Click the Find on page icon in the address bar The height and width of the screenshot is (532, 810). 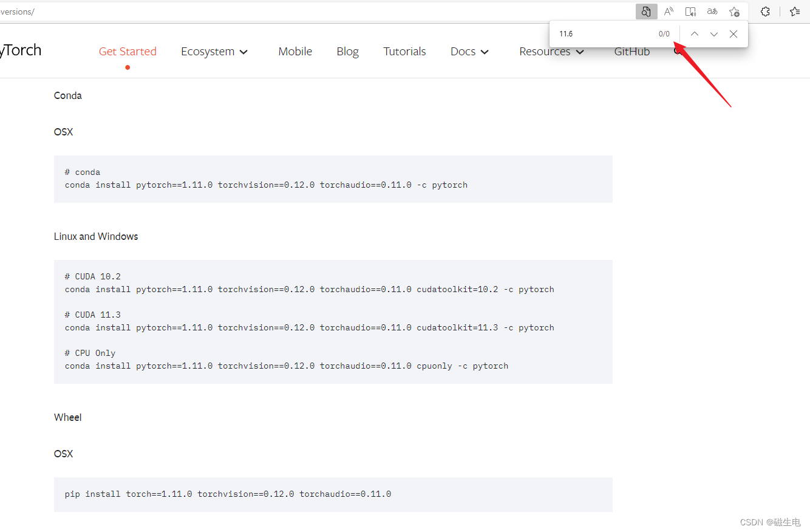point(646,12)
